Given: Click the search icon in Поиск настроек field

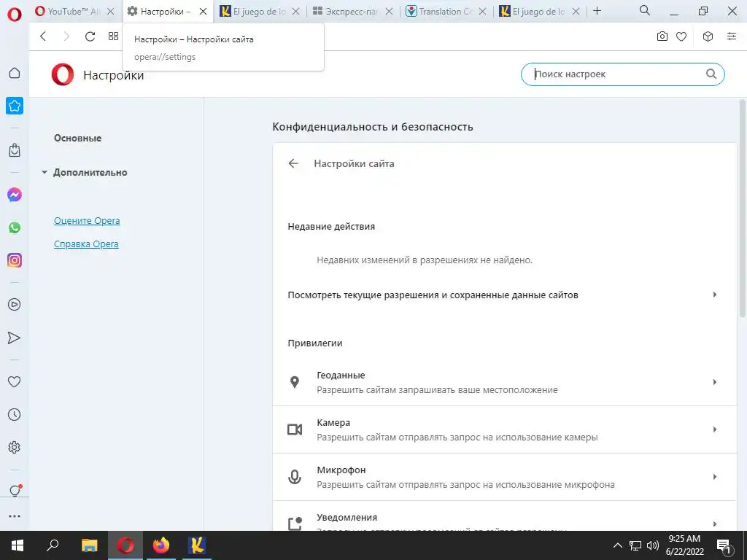Looking at the screenshot, I should click(711, 74).
